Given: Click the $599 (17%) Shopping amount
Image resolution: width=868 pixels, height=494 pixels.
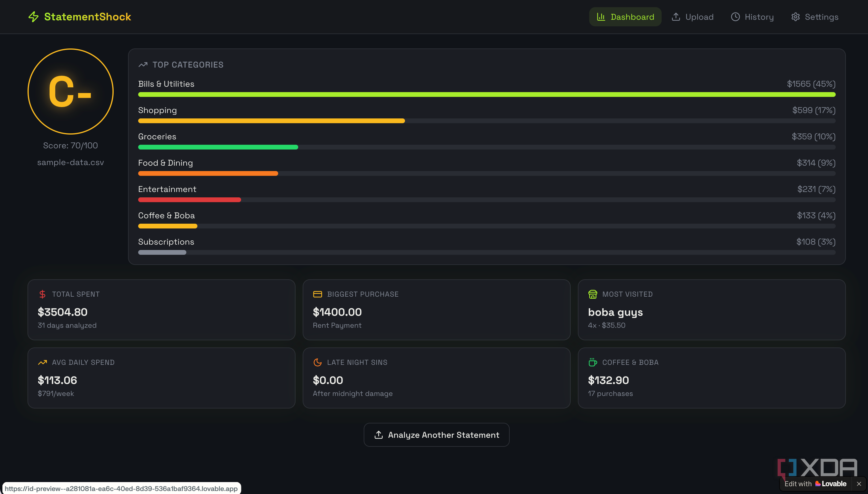Looking at the screenshot, I should pyautogui.click(x=814, y=110).
